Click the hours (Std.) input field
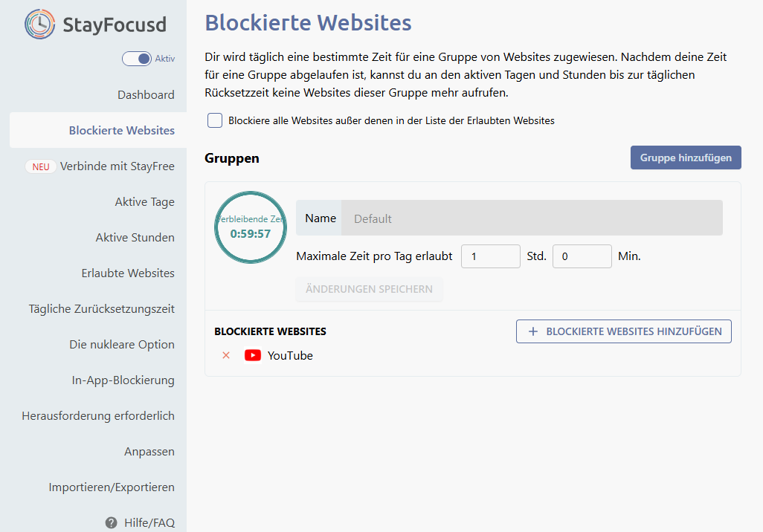The image size is (763, 532). click(x=490, y=256)
